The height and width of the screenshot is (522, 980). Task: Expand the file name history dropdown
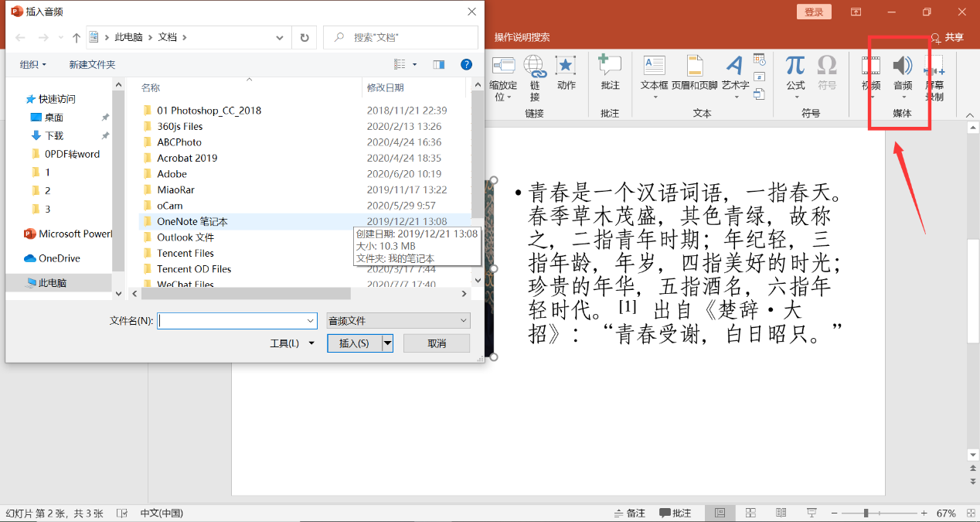(x=311, y=320)
